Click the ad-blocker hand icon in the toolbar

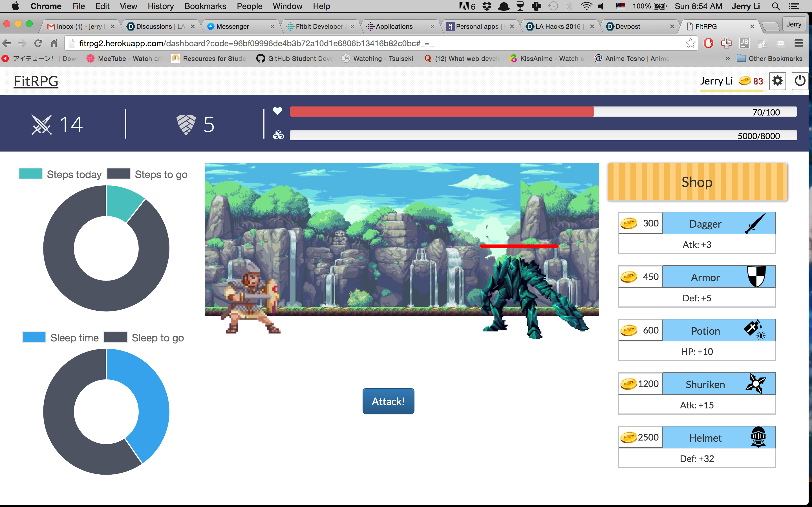click(x=708, y=43)
